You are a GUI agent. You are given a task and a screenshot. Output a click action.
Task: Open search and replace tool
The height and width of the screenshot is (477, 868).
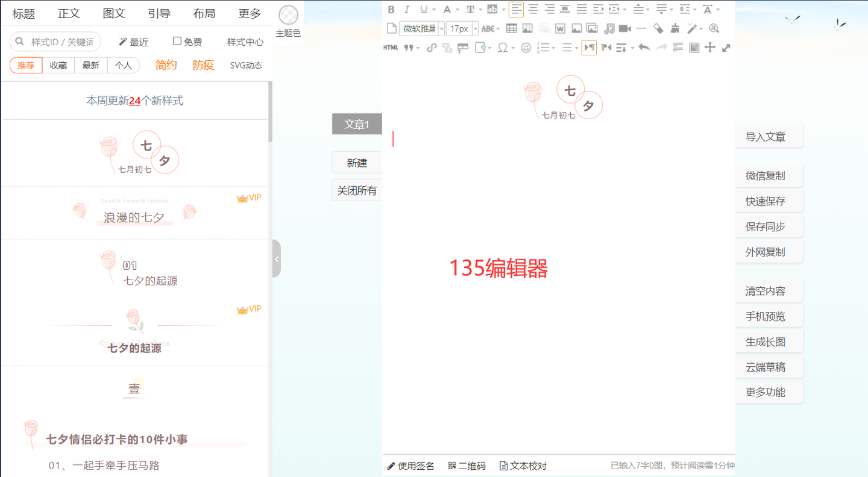[714, 28]
